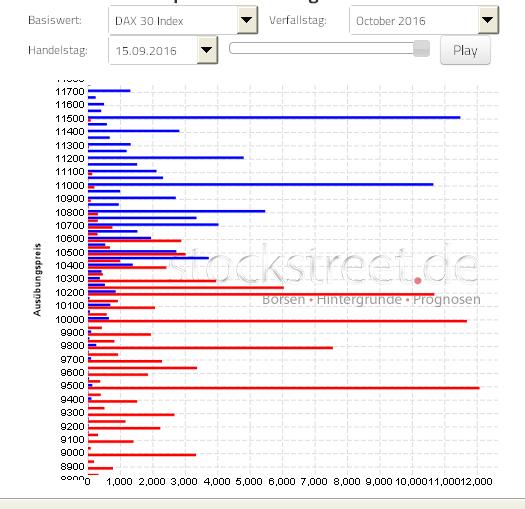Open the Basiswert dropdown arrow
This screenshot has width=525, height=509.
pos(247,20)
